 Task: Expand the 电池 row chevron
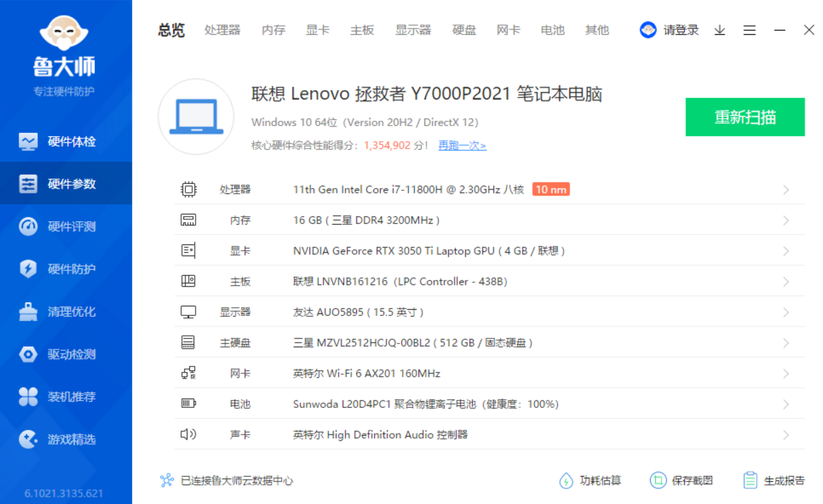tap(786, 405)
